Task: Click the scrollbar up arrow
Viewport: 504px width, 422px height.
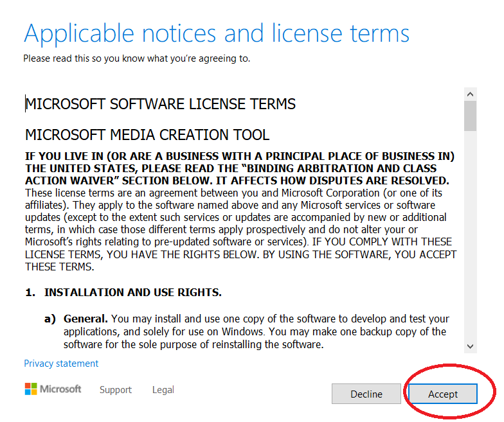Action: click(x=471, y=94)
